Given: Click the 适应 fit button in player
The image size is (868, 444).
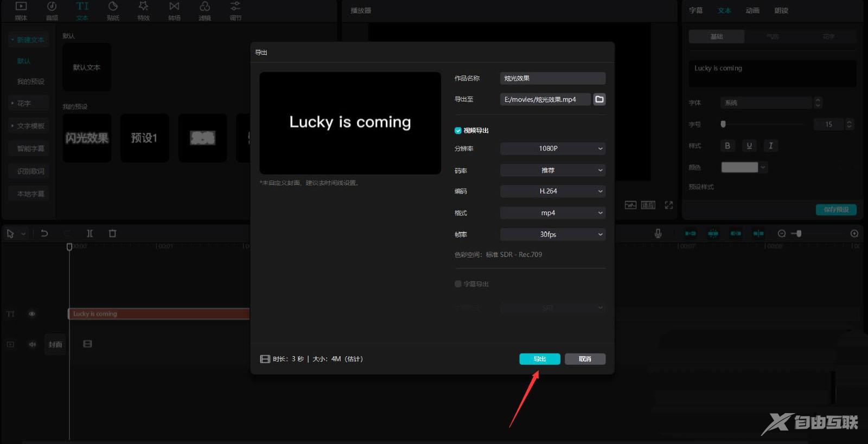Looking at the screenshot, I should pos(648,205).
